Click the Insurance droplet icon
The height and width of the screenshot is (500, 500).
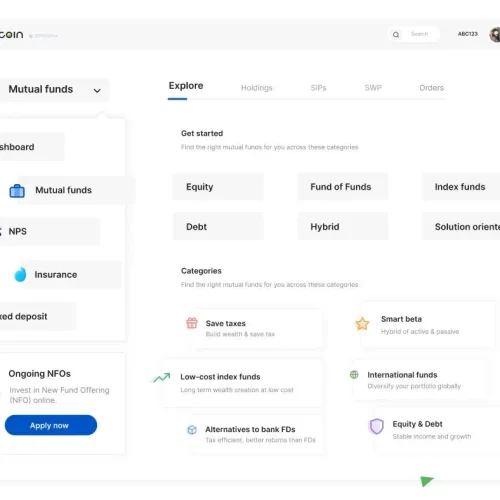20,274
